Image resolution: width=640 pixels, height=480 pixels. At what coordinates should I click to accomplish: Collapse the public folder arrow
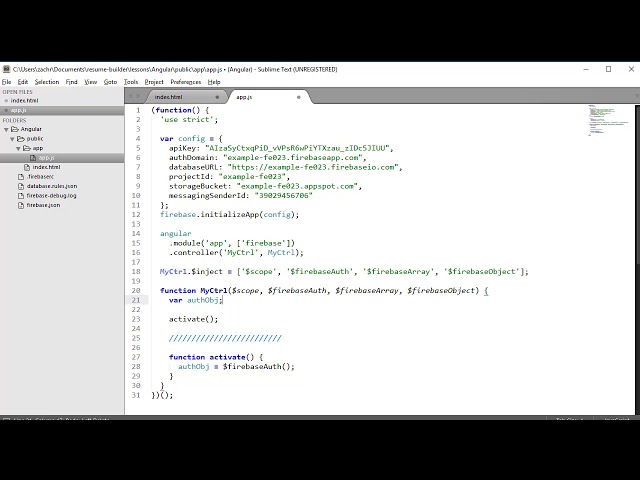12,139
